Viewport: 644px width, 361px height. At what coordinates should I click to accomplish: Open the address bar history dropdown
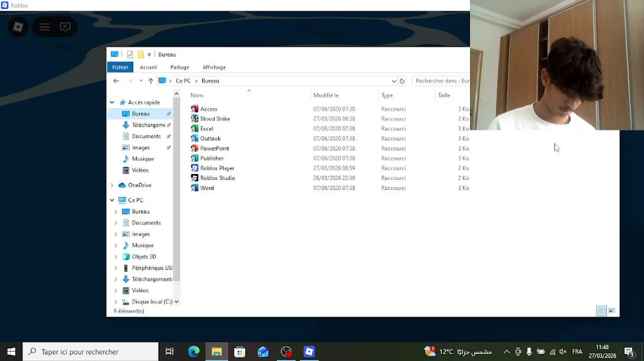[394, 81]
